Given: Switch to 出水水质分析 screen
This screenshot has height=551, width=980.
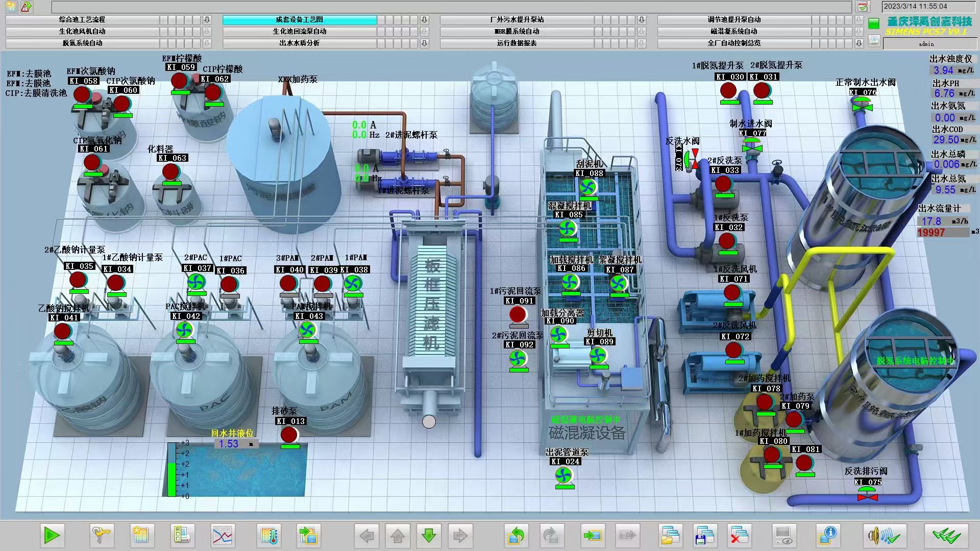Looking at the screenshot, I should (300, 43).
